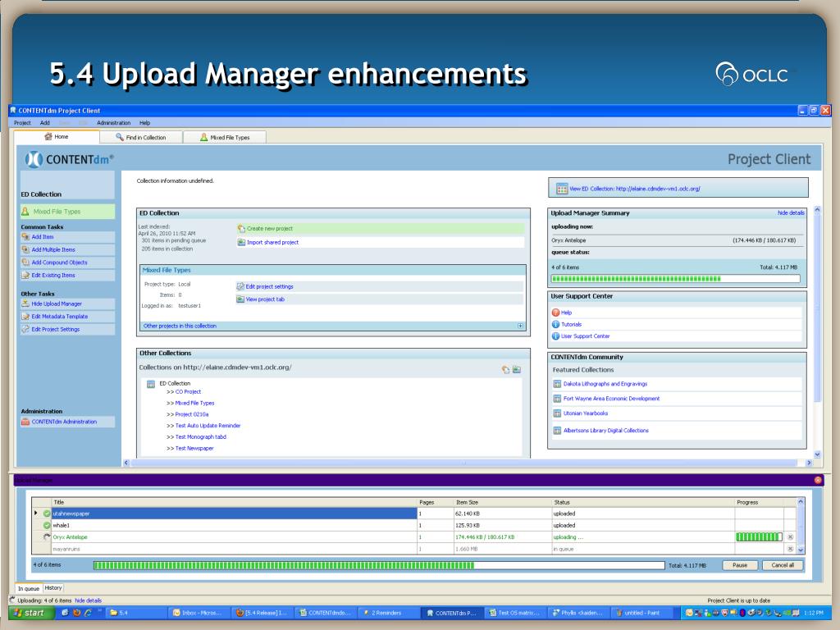Open the Project menu

click(x=22, y=123)
